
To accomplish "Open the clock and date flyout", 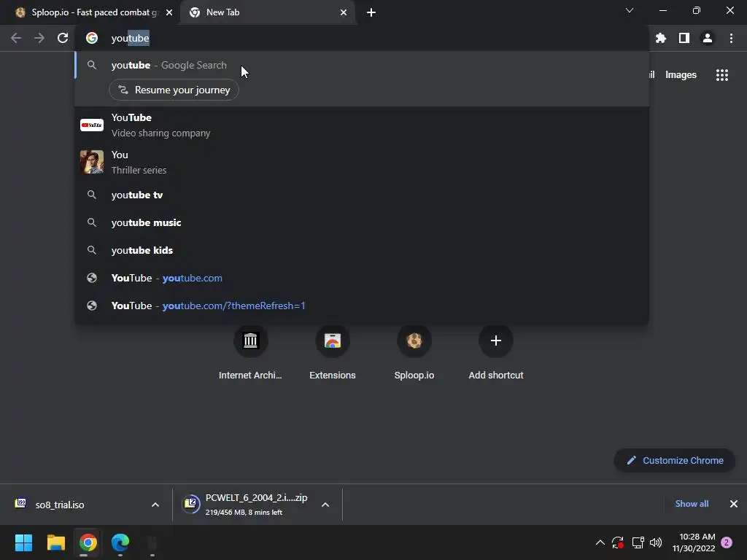I will (694, 542).
